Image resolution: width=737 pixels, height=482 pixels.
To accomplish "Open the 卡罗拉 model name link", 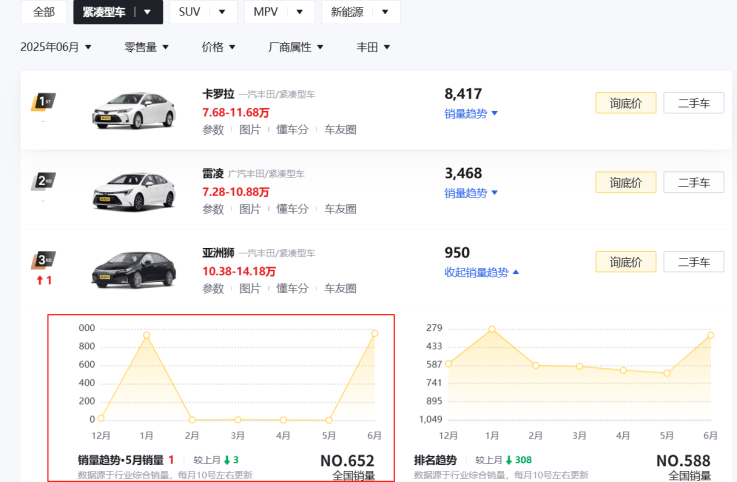I will point(218,94).
